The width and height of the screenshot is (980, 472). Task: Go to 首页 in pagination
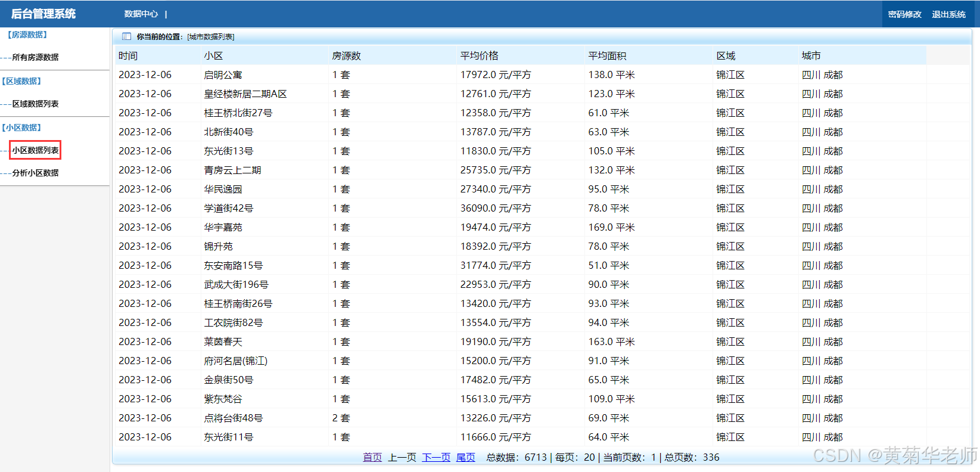(372, 457)
